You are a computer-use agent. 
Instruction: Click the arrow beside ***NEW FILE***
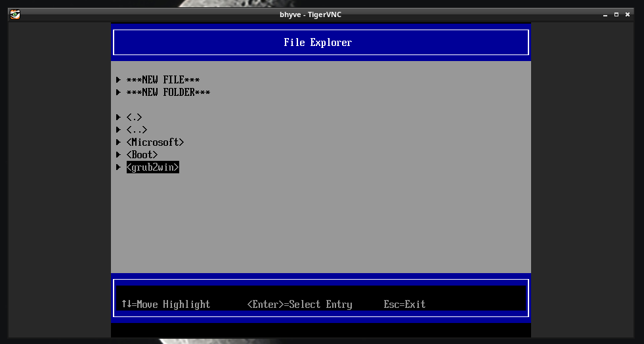pos(119,80)
